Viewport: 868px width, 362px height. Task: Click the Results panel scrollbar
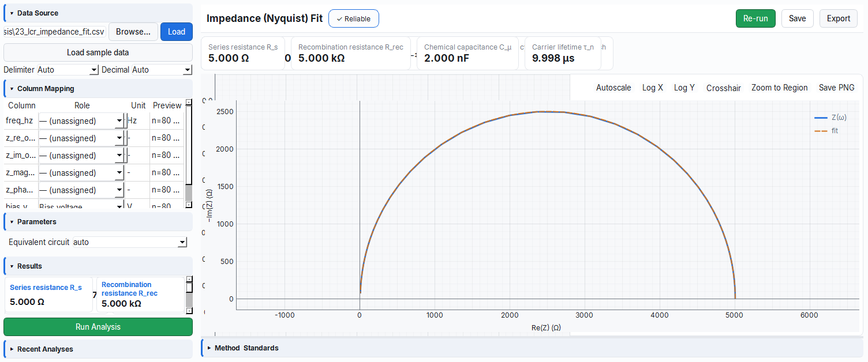[189, 295]
